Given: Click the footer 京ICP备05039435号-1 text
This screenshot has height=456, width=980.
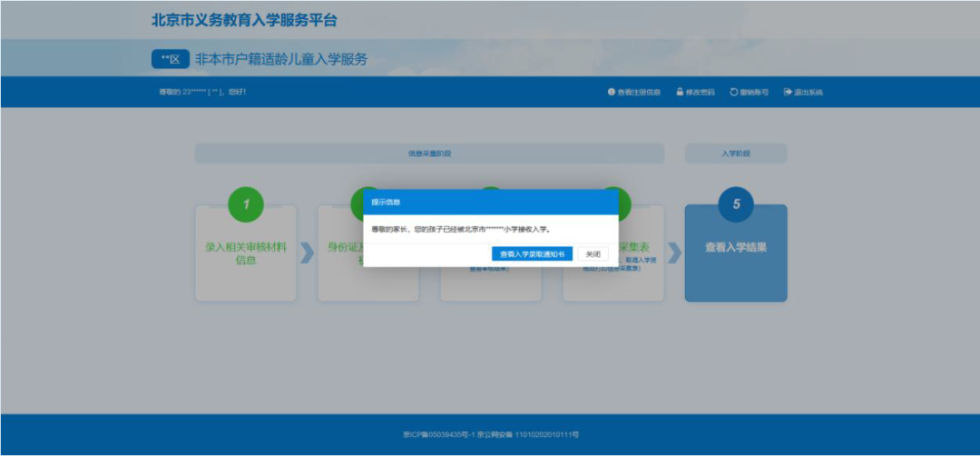Looking at the screenshot, I should click(439, 434).
